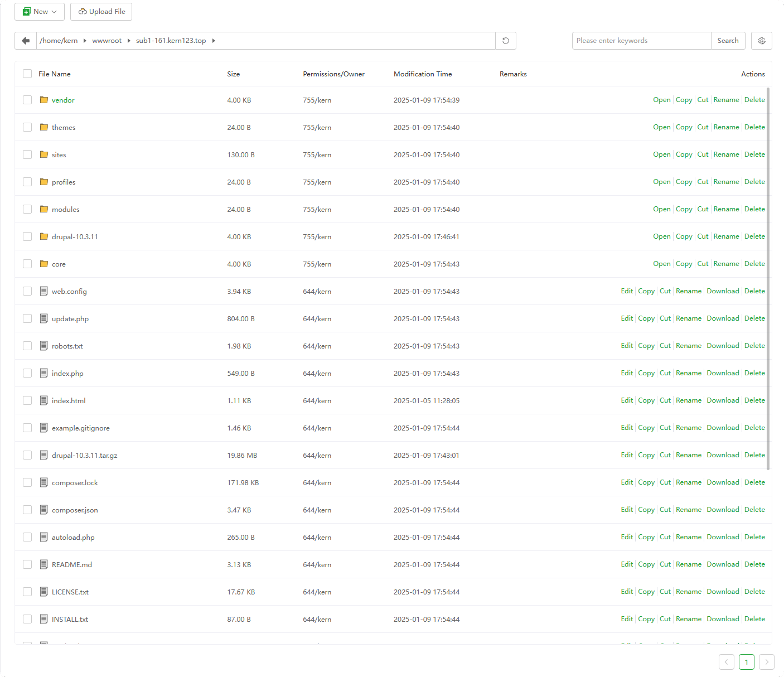Check the drupal-10.3.11.tar.gz checkbox
784x677 pixels.
coord(27,455)
